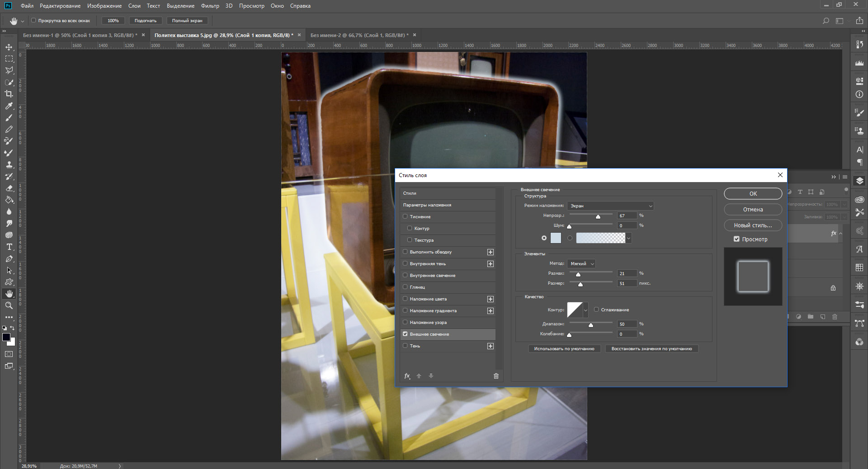
Task: Open the Файл menu
Action: [x=27, y=6]
